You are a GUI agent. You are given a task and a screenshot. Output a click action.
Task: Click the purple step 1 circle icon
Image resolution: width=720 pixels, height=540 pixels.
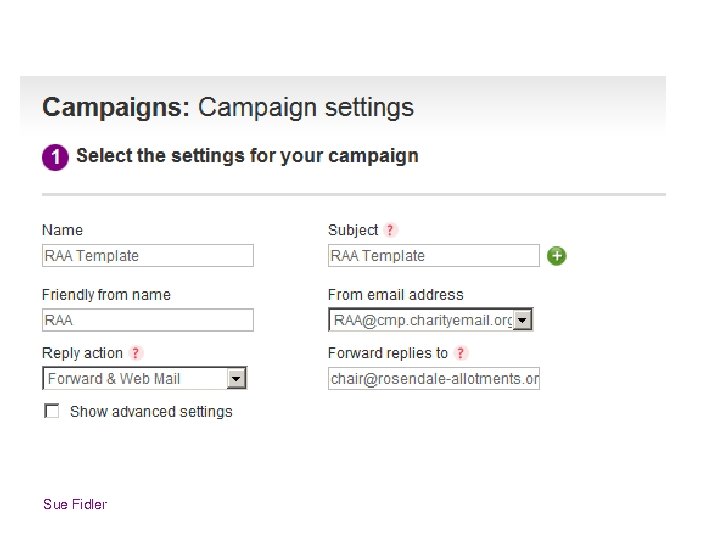point(55,157)
